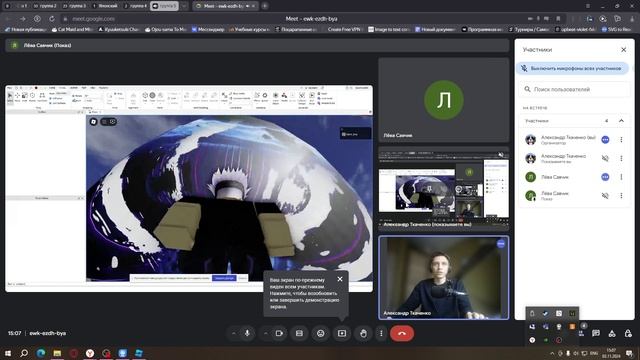
Task: Open the emoji reactions button
Action: click(x=320, y=333)
